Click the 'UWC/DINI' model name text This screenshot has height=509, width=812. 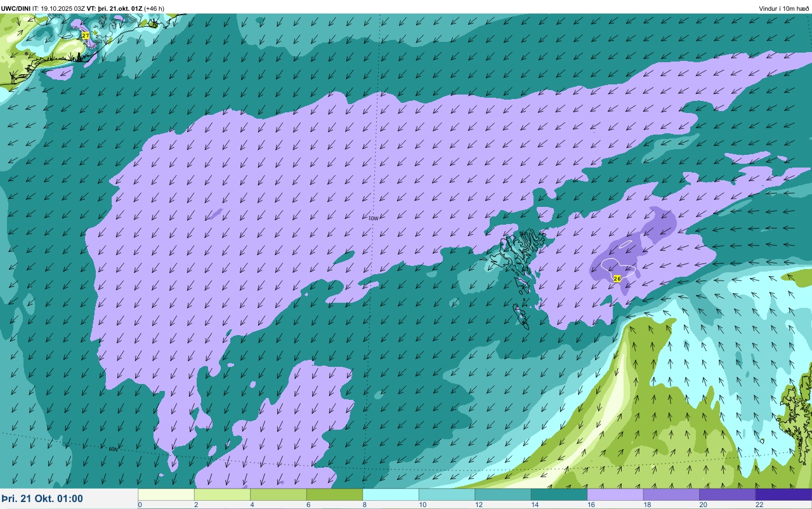(x=16, y=8)
